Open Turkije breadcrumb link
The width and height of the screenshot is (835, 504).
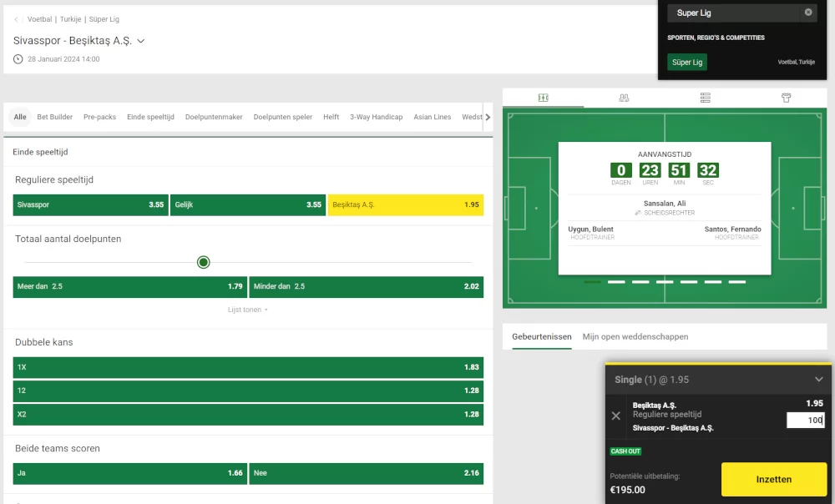[x=71, y=19]
